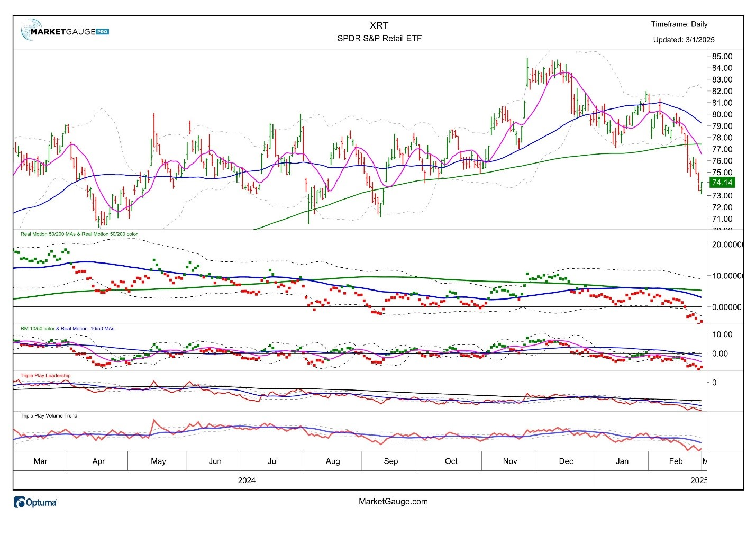
Task: Click the Sep month on time axis
Action: point(391,461)
